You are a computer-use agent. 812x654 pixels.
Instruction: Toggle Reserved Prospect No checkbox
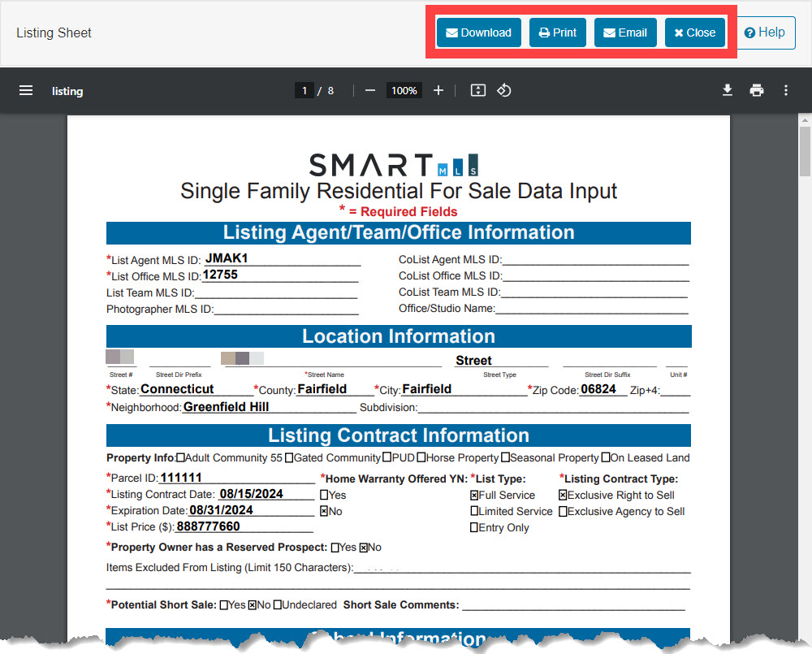click(x=364, y=548)
